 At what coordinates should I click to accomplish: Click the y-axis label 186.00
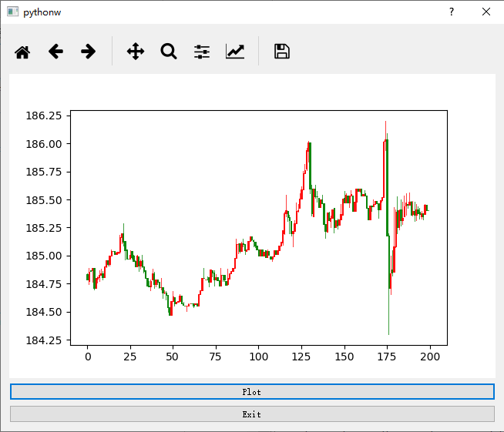pyautogui.click(x=44, y=144)
